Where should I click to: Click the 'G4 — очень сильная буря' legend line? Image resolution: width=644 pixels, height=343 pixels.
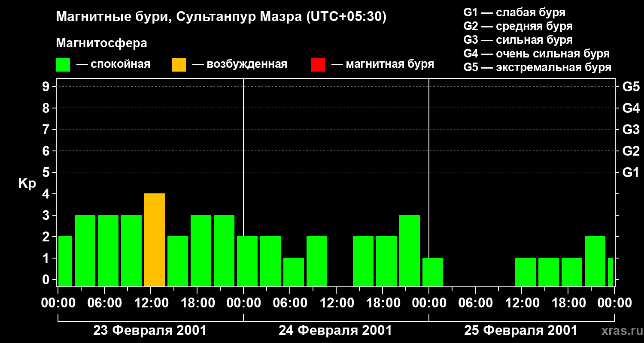click(537, 54)
